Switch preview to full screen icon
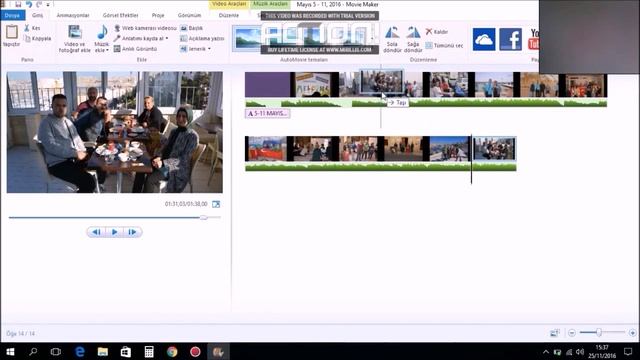 [216, 204]
